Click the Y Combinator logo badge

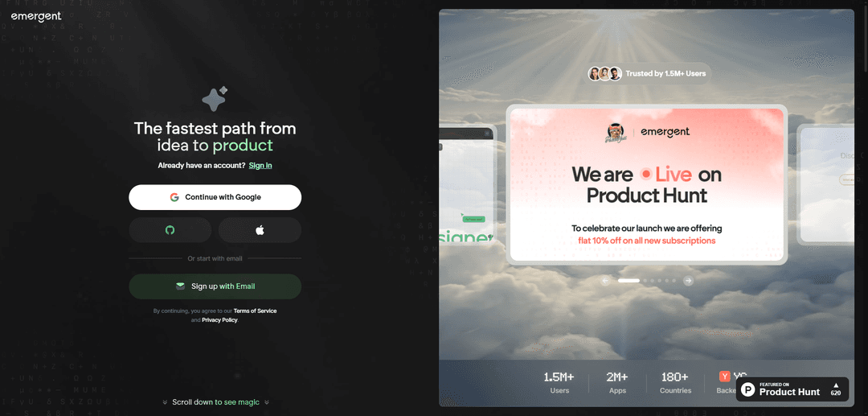click(x=725, y=377)
